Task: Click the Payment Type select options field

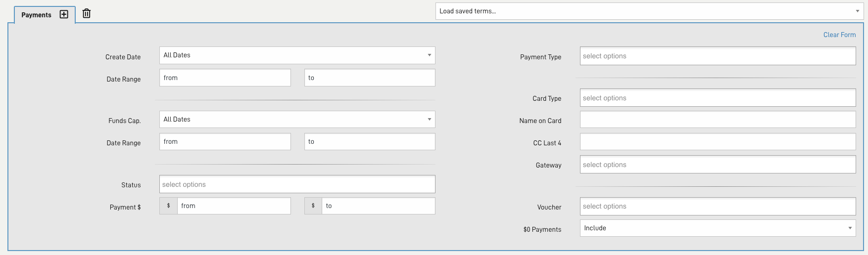Action: click(x=718, y=56)
